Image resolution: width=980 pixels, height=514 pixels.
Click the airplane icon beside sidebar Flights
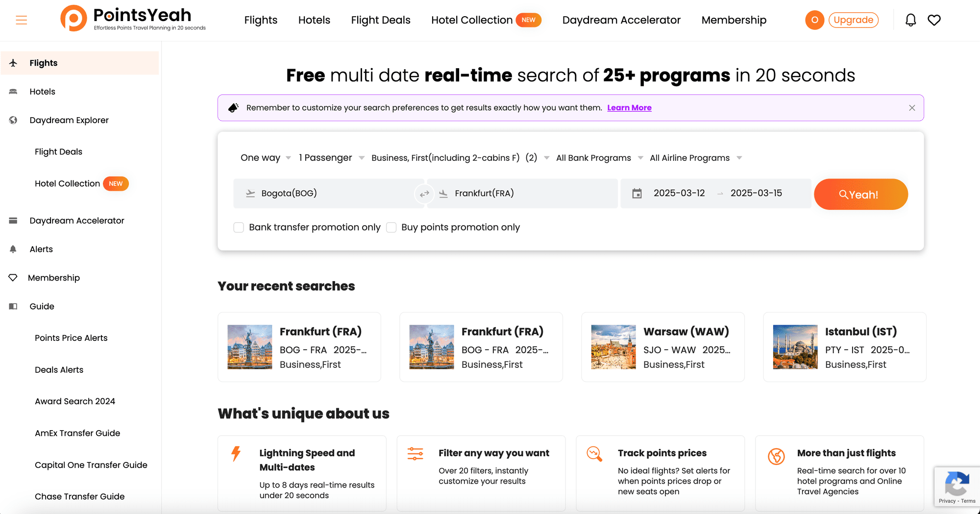pos(13,63)
